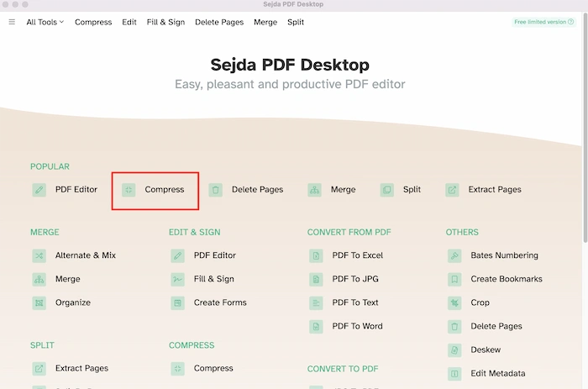Open Edit from the top menu bar
The image size is (588, 389).
129,22
